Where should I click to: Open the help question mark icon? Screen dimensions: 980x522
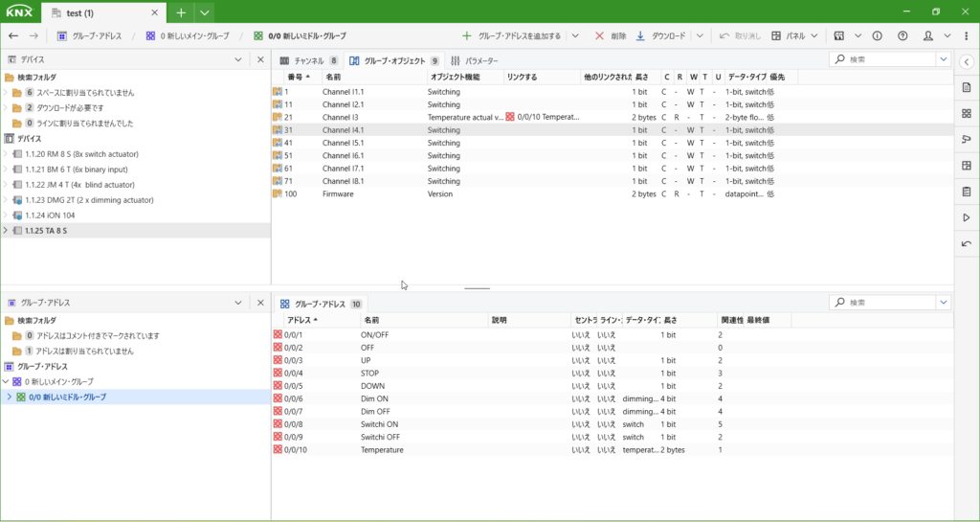coord(902,35)
